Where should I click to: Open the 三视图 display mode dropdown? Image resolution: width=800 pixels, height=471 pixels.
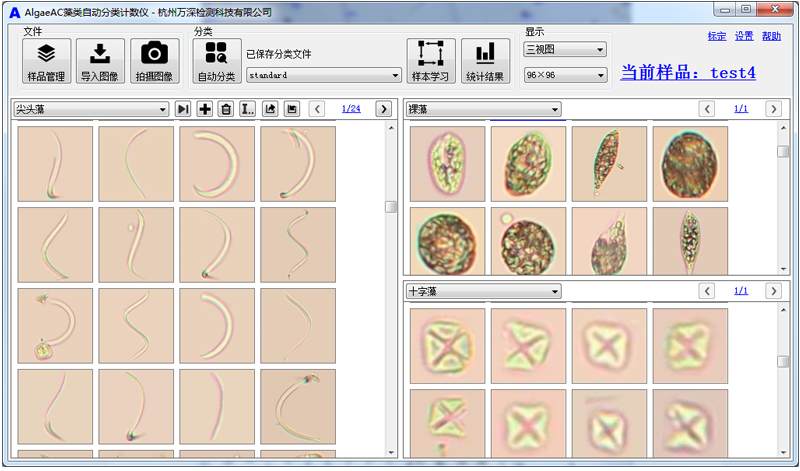pos(565,49)
